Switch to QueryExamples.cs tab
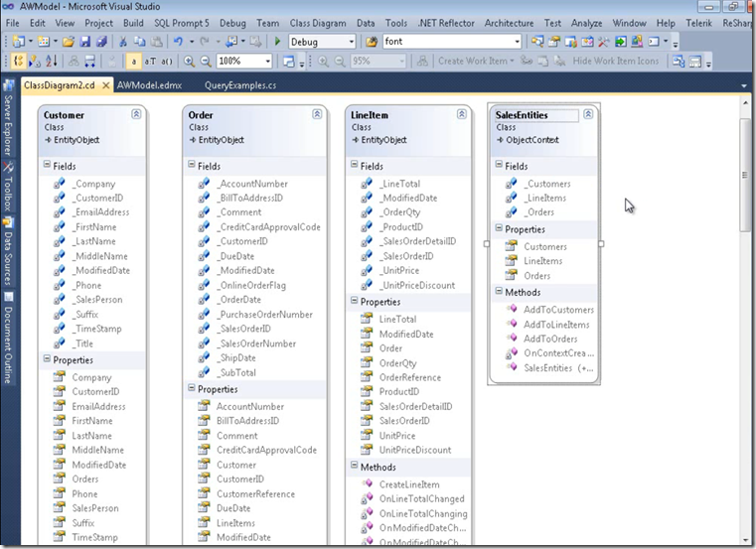 tap(240, 85)
